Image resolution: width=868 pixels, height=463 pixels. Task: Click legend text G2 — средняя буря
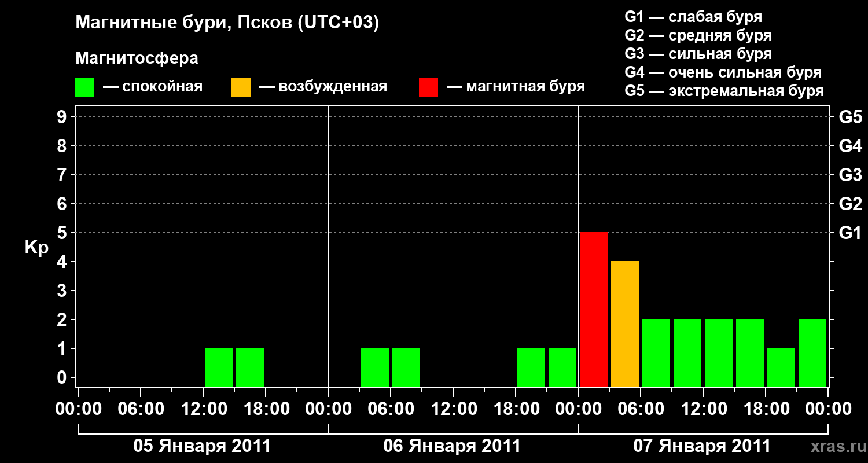click(x=698, y=35)
